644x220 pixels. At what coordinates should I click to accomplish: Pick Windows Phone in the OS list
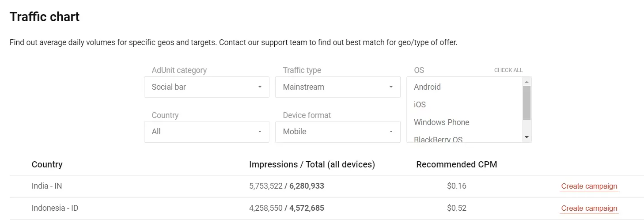click(441, 122)
